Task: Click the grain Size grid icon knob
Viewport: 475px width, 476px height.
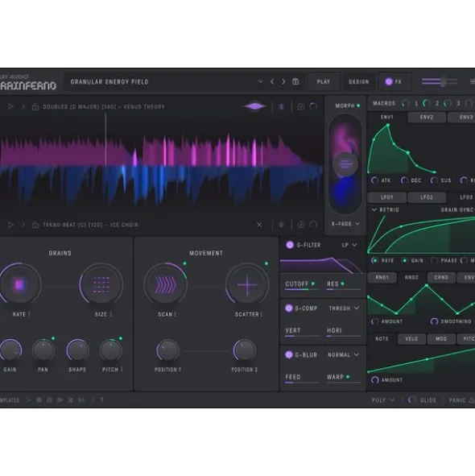Action: point(101,285)
